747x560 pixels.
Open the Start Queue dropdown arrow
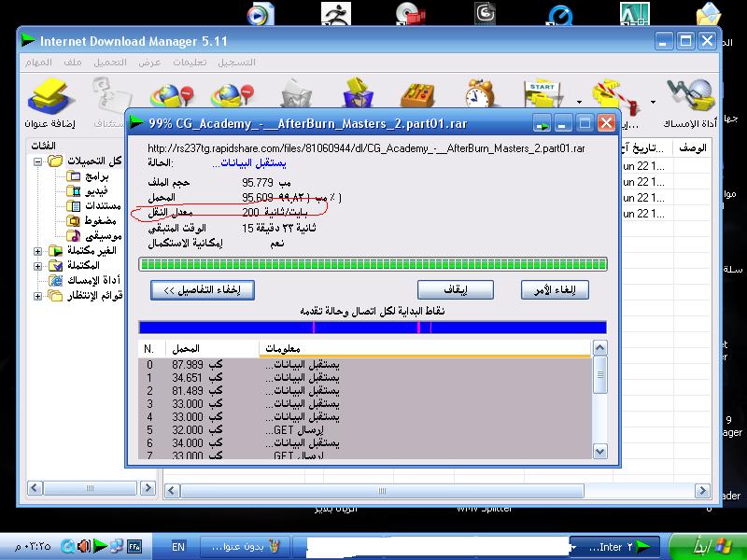(x=579, y=102)
